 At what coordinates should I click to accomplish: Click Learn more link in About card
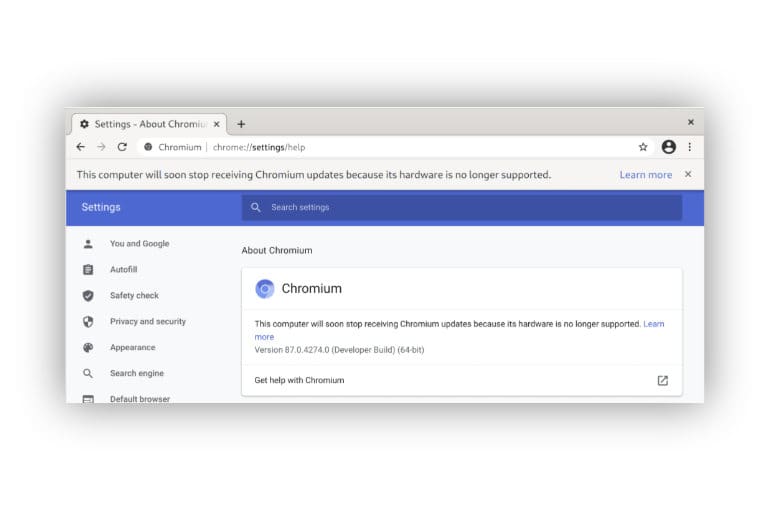[654, 324]
